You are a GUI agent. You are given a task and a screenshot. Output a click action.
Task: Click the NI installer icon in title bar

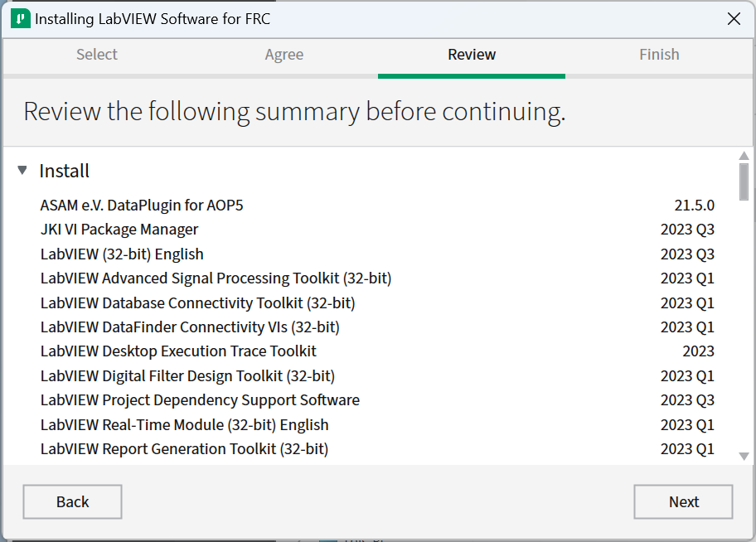pyautogui.click(x=21, y=19)
